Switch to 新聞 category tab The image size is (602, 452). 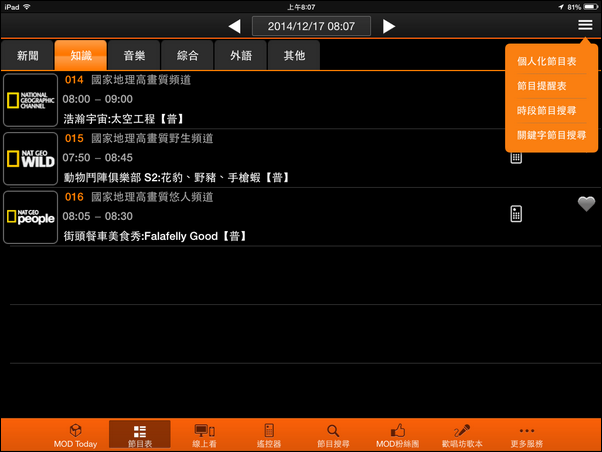click(x=27, y=55)
